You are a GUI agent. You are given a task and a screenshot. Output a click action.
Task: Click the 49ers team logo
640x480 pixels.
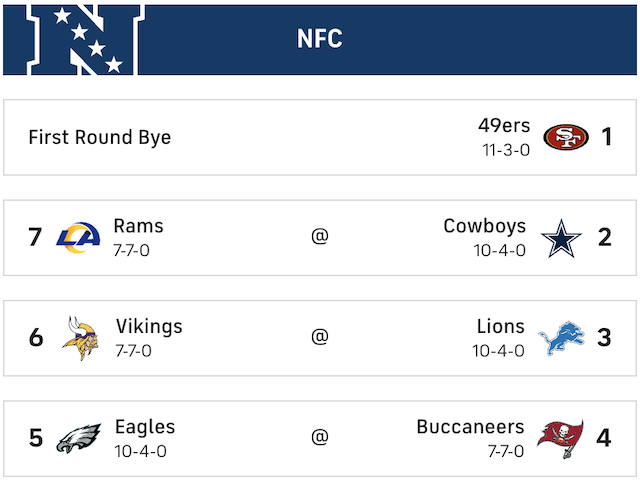point(566,137)
